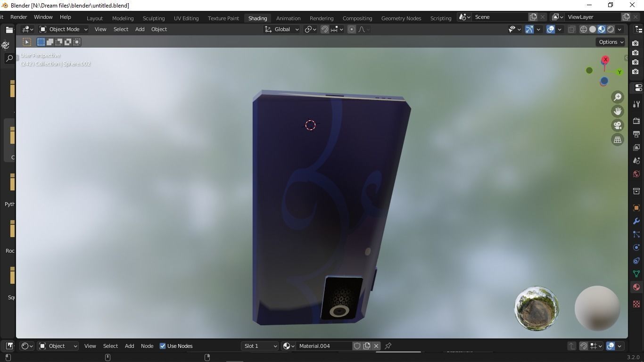Switch to solid viewport shading
Image resolution: width=644 pixels, height=362 pixels.
click(593, 29)
